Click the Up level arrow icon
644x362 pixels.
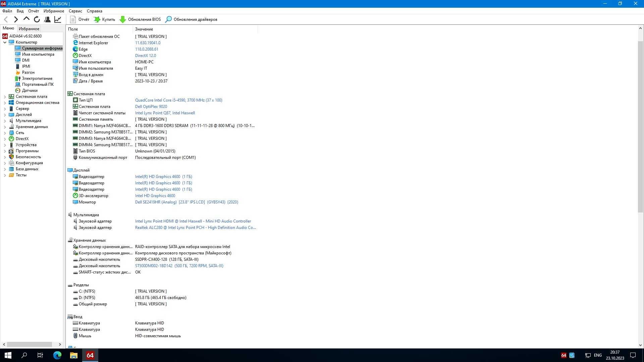[26, 19]
